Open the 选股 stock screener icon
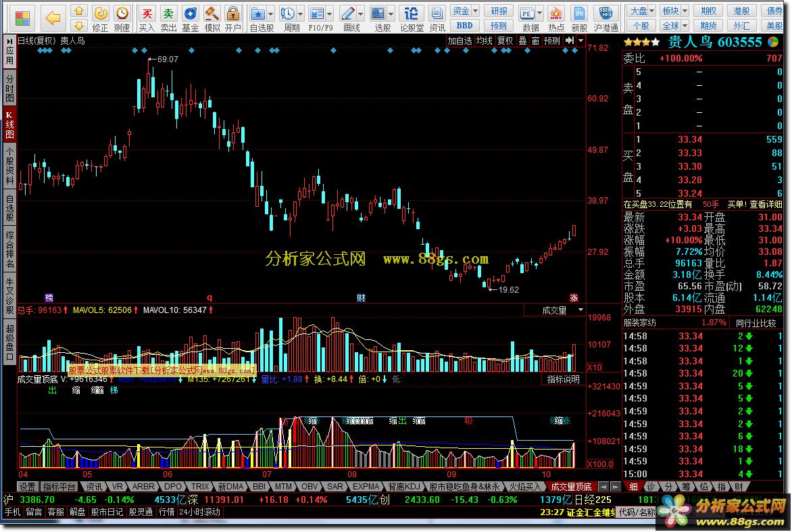This screenshot has width=792, height=532. [x=378, y=14]
